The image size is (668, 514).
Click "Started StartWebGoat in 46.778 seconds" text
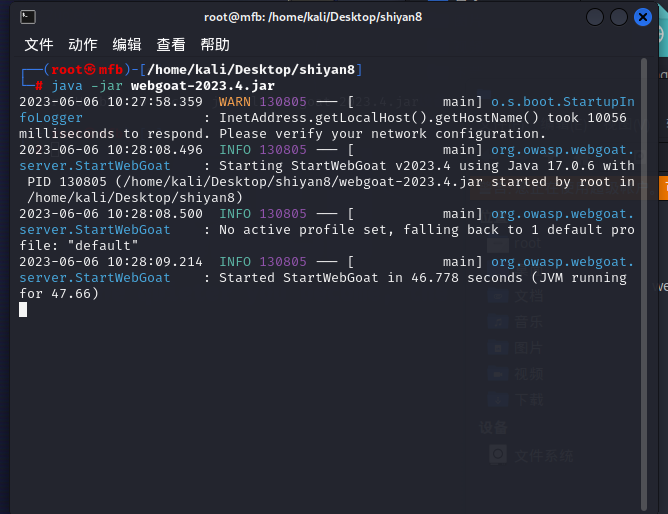click(371, 278)
